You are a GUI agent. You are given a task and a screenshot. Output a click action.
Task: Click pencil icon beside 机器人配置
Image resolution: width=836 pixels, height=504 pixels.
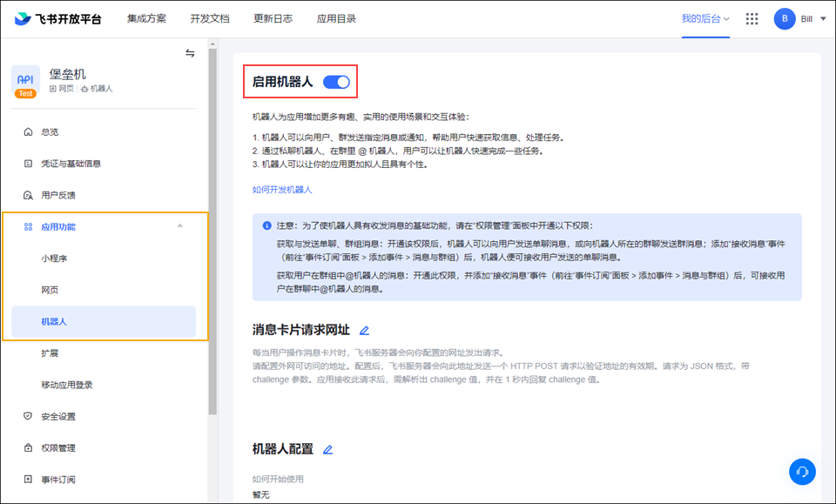(328, 450)
